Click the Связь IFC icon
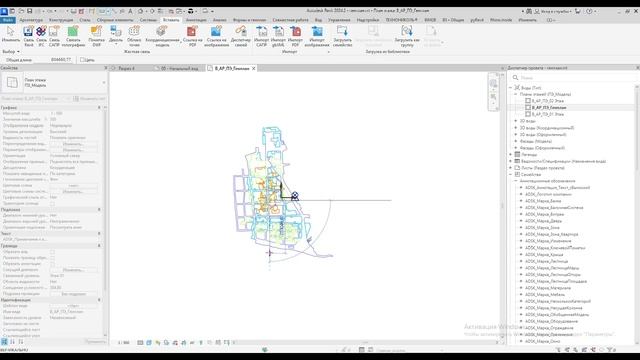 [41, 32]
